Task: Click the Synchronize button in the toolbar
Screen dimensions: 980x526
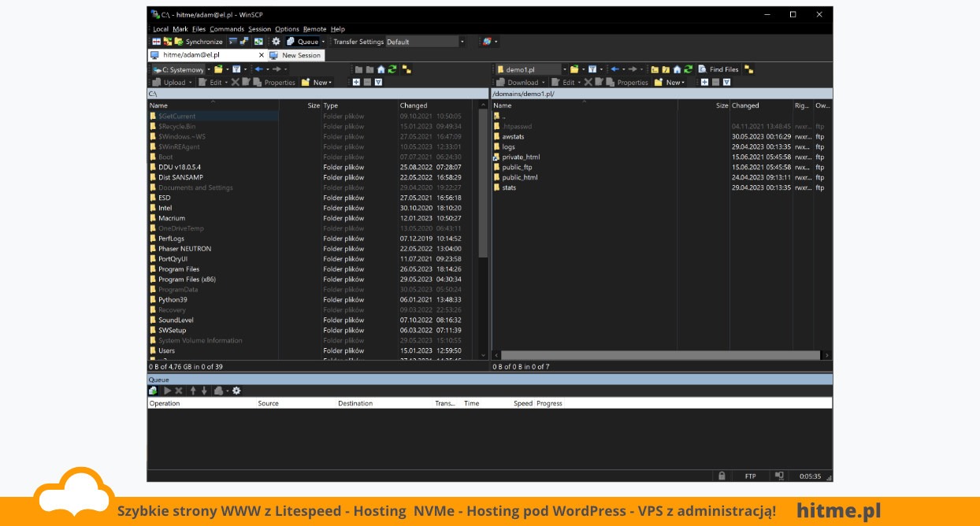Action: coord(203,42)
